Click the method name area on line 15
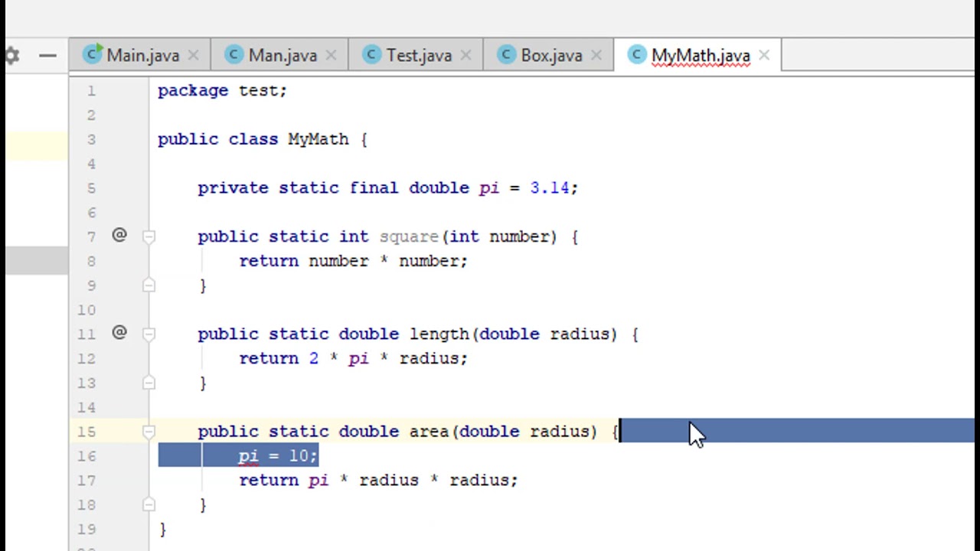Image resolution: width=980 pixels, height=551 pixels. [x=429, y=432]
